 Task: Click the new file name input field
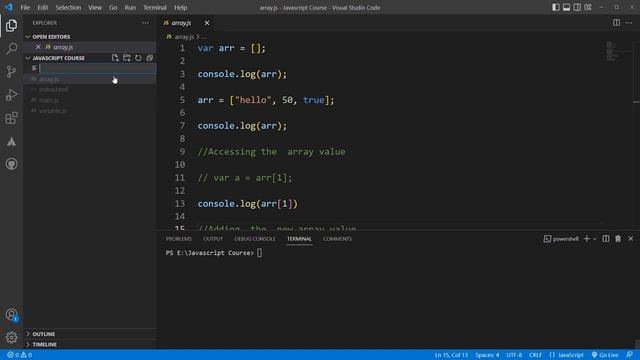coord(97,68)
